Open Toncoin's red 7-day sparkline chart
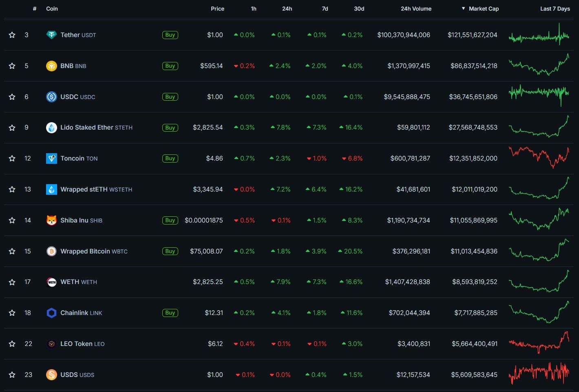Image resolution: width=579 pixels, height=392 pixels. [x=539, y=158]
